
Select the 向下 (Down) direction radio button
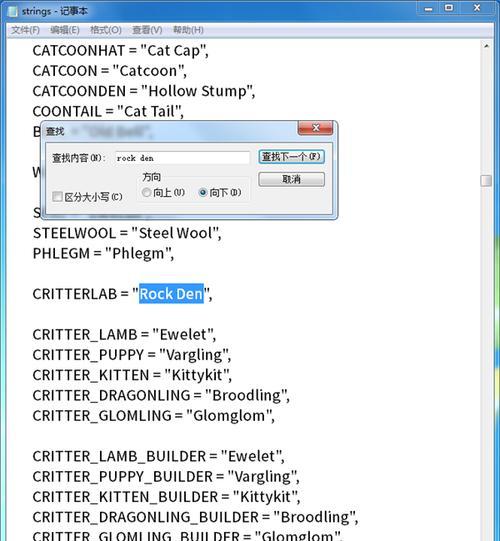[203, 193]
